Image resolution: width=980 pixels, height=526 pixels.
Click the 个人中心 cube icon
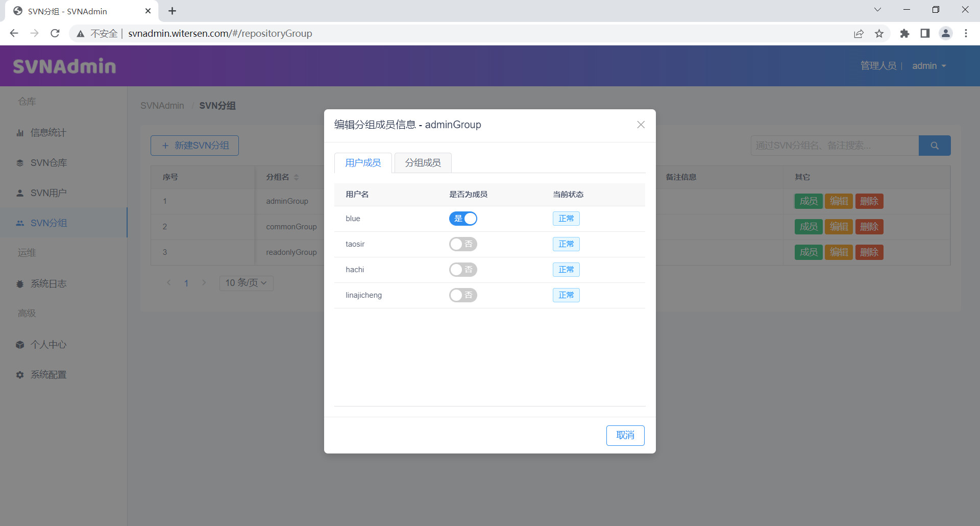pyautogui.click(x=20, y=345)
